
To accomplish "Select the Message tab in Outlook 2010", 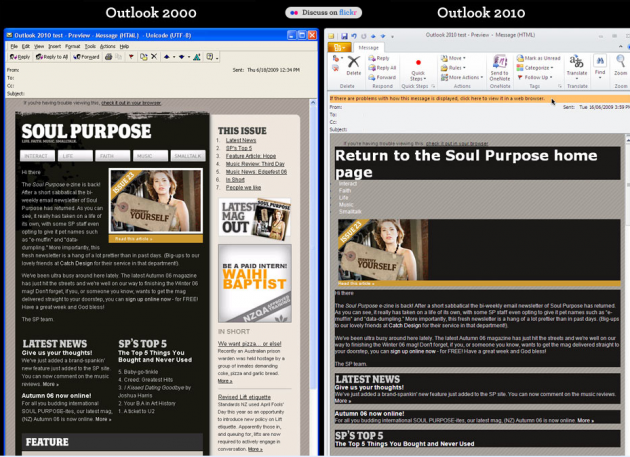I will coord(368,48).
